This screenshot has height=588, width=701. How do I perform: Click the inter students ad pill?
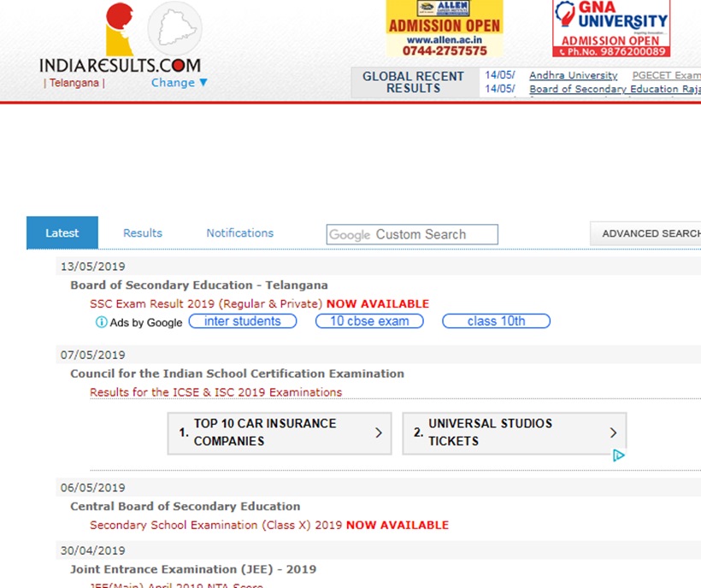243,320
